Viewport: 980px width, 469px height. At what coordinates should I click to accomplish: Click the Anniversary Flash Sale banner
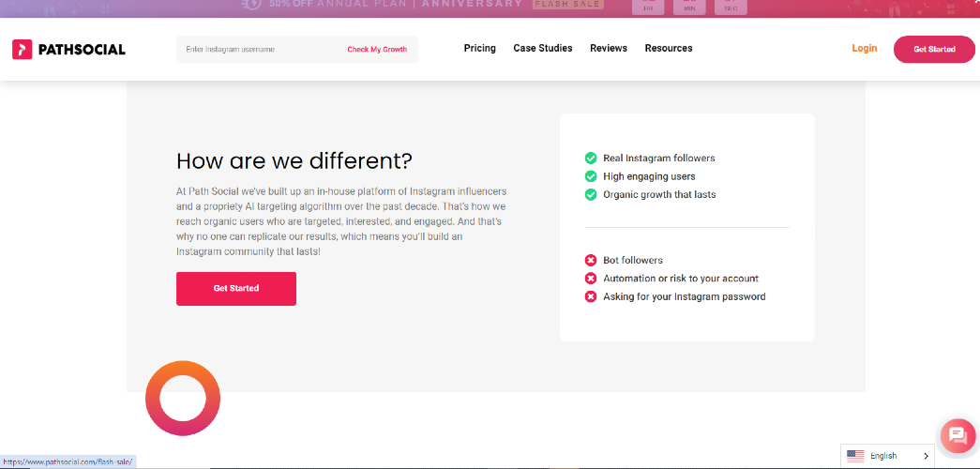490,8
